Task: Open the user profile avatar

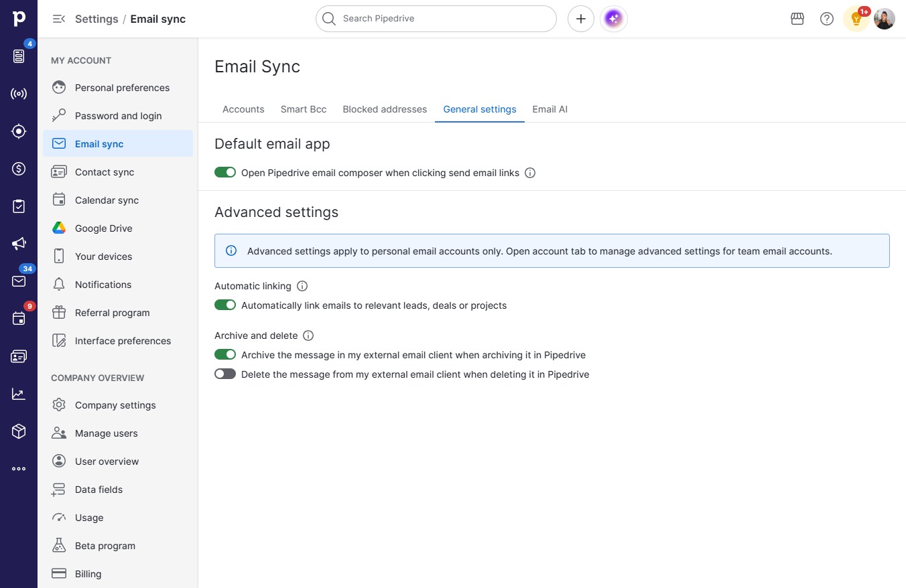Action: (x=885, y=19)
